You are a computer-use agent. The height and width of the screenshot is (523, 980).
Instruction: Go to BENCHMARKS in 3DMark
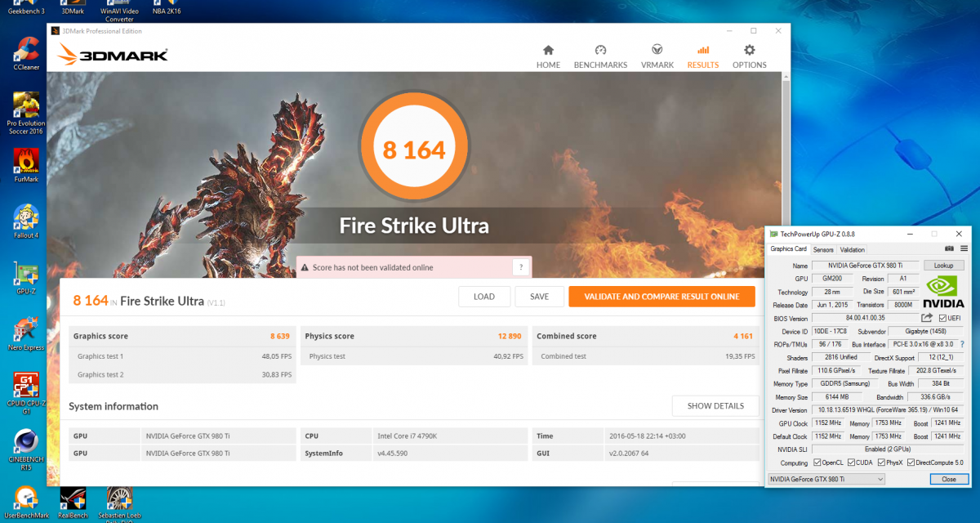pyautogui.click(x=600, y=56)
